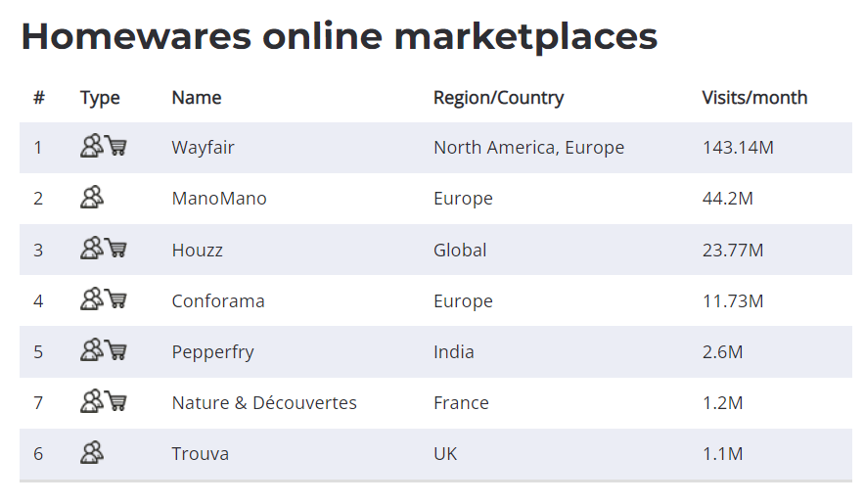Click the Homewares online marketplaces heading
This screenshot has height=504, width=865.
340,36
